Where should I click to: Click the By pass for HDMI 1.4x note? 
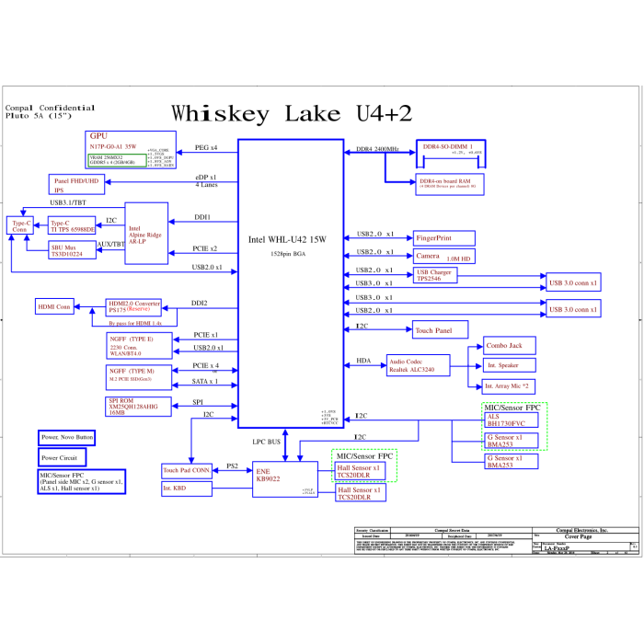pyautogui.click(x=135, y=323)
